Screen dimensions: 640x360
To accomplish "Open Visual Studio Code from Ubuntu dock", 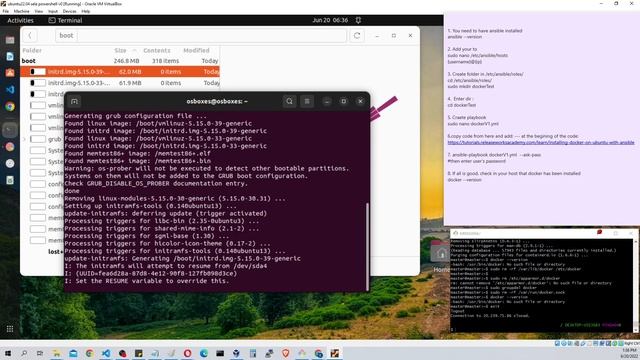I will pos(10,89).
